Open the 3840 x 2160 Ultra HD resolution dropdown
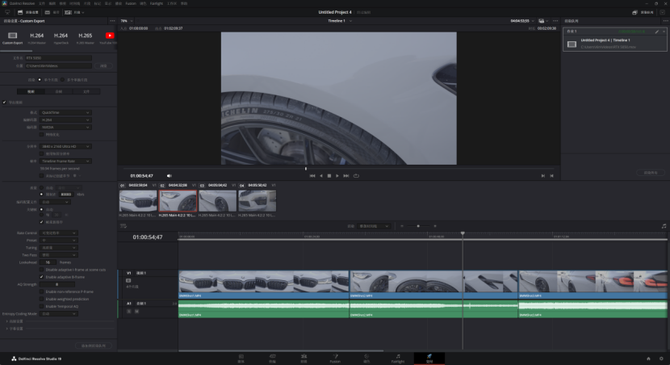 click(x=65, y=146)
